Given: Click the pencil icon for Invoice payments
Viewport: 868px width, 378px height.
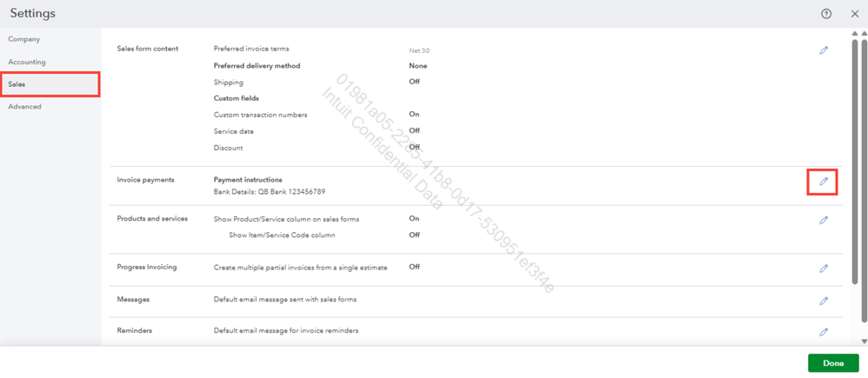Looking at the screenshot, I should click(x=824, y=182).
